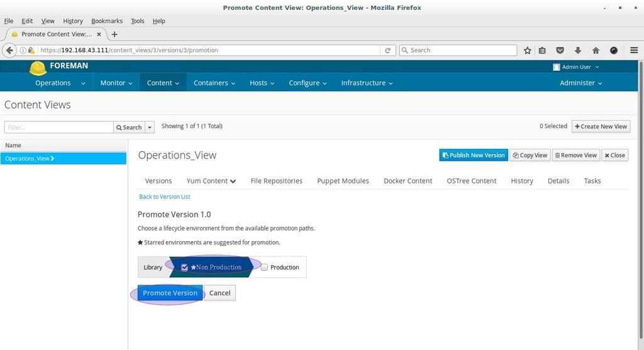
Task: Focus the Firefox Search box
Action: pos(458,50)
